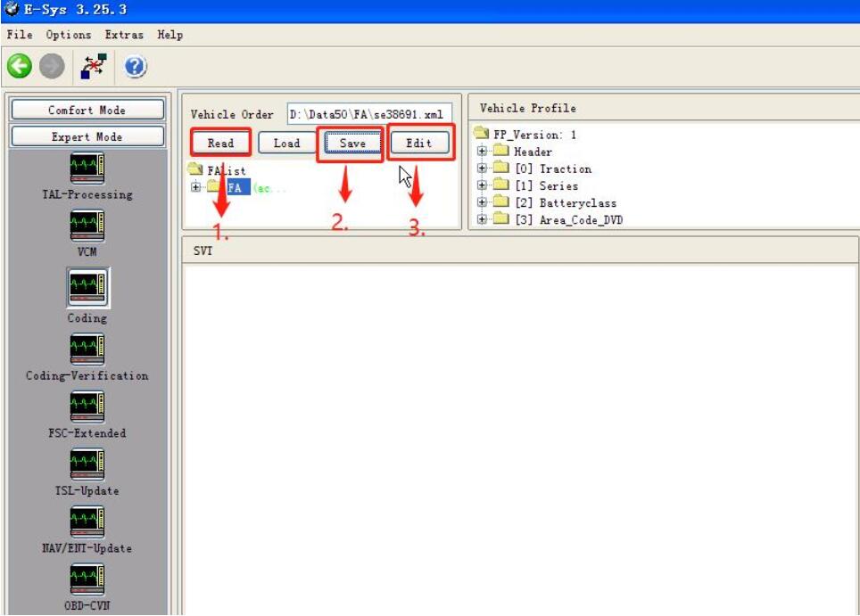The width and height of the screenshot is (860, 616).
Task: Expand the [0] Traction node
Action: click(482, 168)
